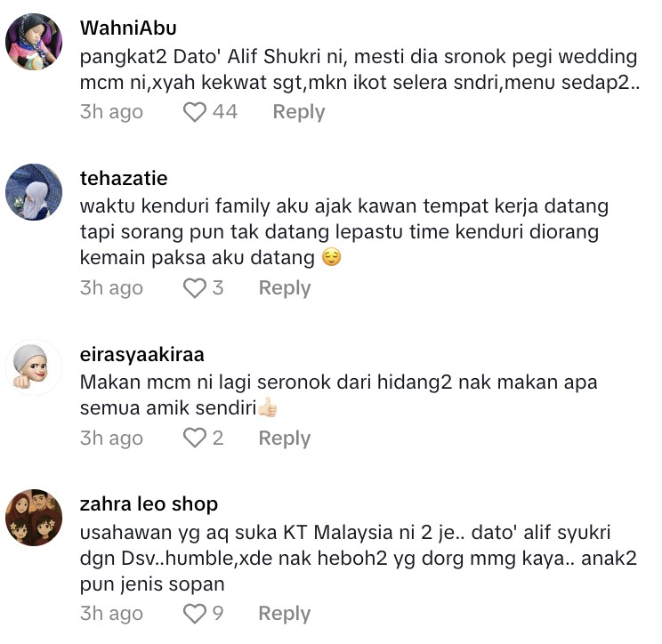
Task: Open WahniAbu's profile picture
Action: (34, 41)
